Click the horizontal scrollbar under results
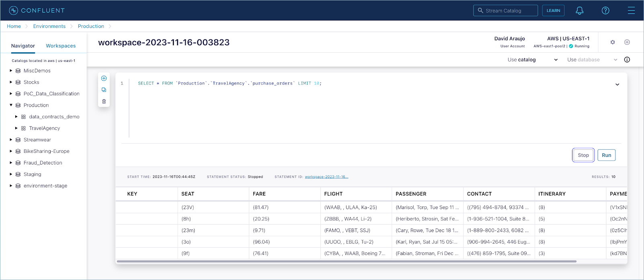The height and width of the screenshot is (280, 644). point(347,261)
